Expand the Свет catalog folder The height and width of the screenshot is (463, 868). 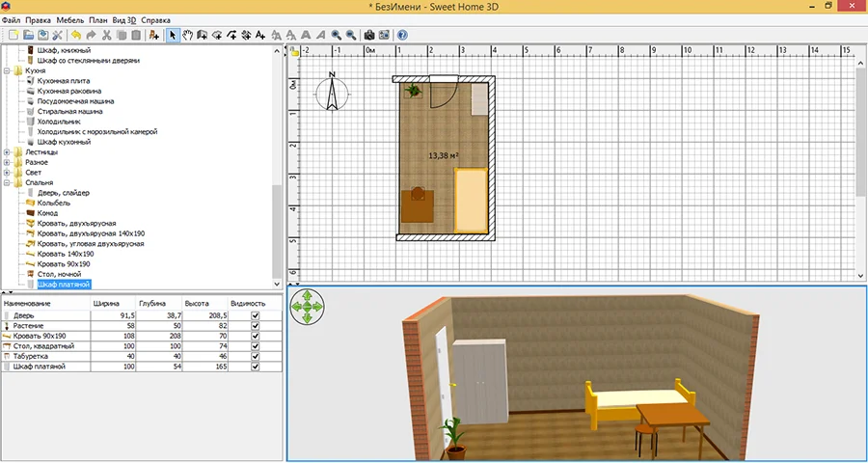click(x=7, y=173)
